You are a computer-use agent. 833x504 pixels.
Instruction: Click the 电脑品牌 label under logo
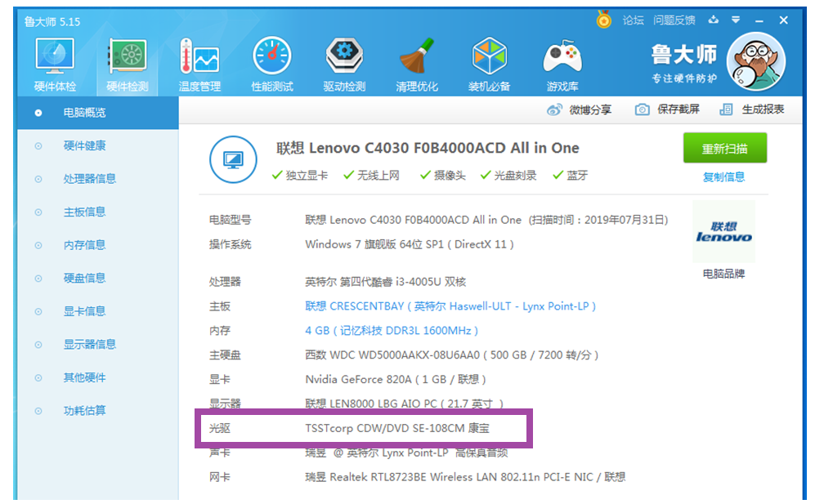(723, 274)
